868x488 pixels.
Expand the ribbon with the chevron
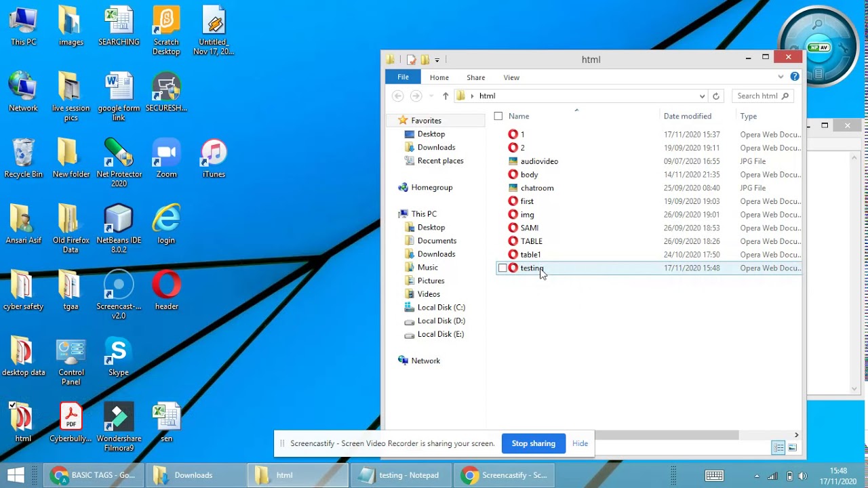[781, 77]
